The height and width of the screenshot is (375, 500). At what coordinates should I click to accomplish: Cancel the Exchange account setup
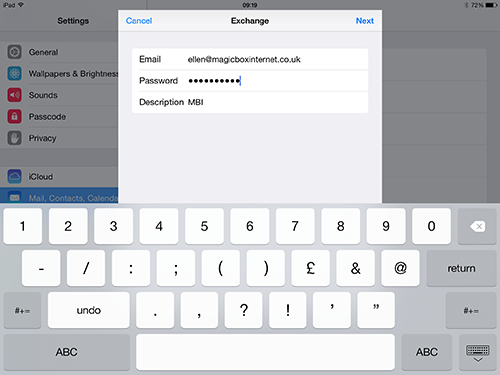[139, 21]
